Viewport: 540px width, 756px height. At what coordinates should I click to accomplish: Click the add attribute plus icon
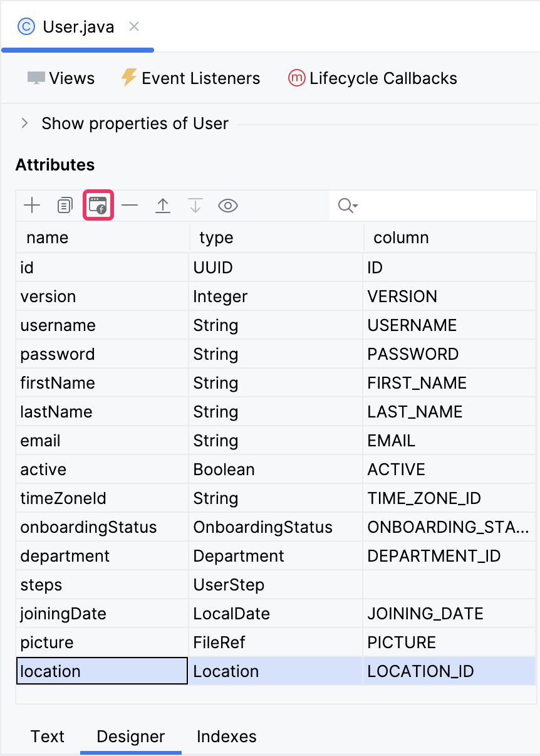point(31,206)
